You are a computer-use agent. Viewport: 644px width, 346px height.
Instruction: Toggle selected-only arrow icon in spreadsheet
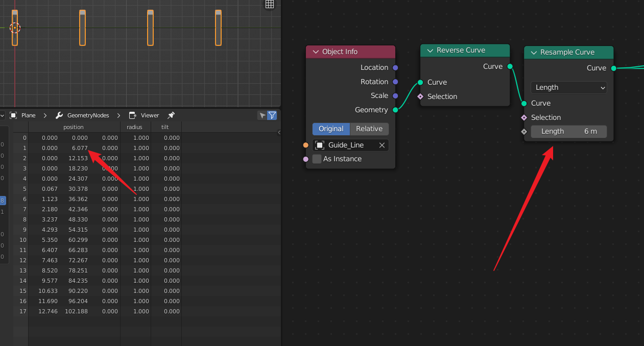pyautogui.click(x=263, y=115)
